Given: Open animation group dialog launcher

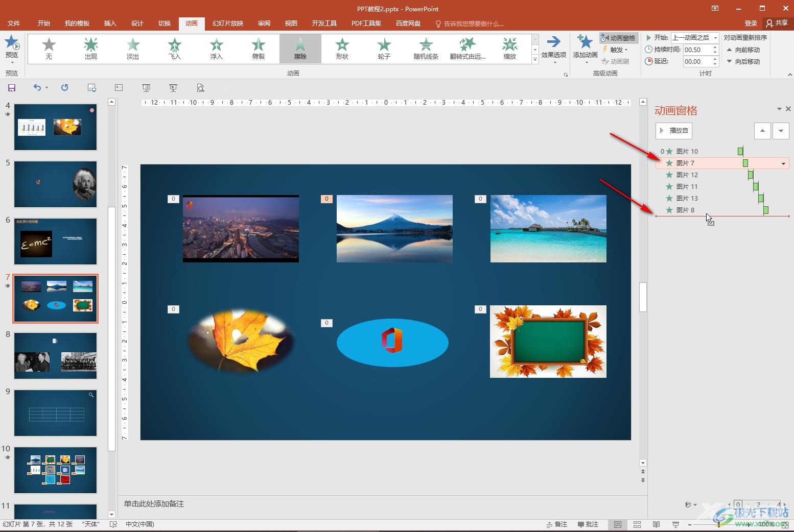Looking at the screenshot, I should pos(566,75).
